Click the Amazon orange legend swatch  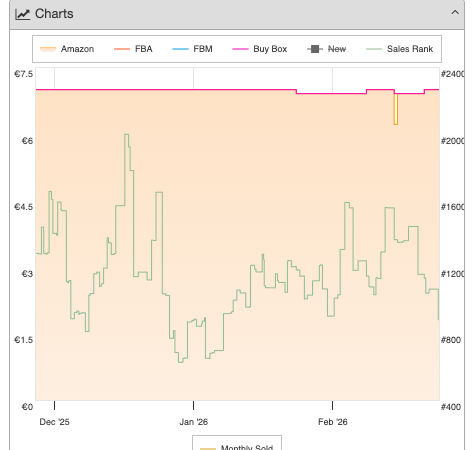[x=48, y=49]
